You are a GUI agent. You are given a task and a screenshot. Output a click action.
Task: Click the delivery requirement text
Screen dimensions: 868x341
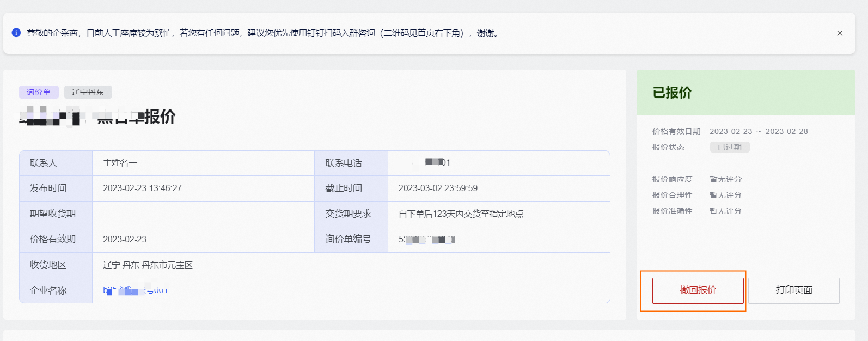461,214
